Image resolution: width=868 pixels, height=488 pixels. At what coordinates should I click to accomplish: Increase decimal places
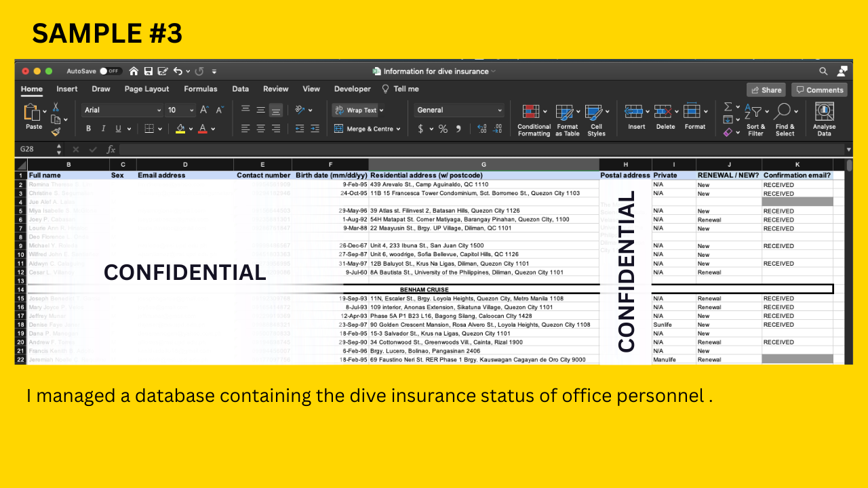(x=482, y=129)
